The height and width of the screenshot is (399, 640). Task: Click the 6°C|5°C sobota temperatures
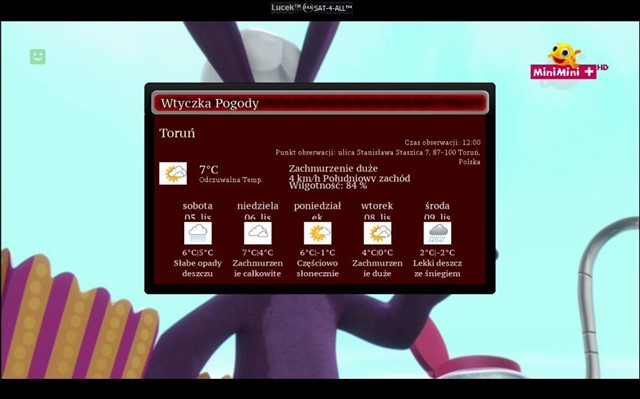(x=198, y=253)
